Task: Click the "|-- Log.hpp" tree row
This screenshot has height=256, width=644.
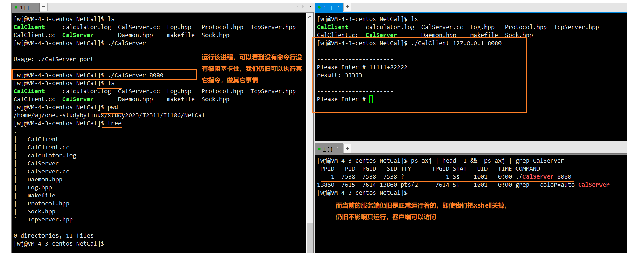Action: [x=33, y=187]
